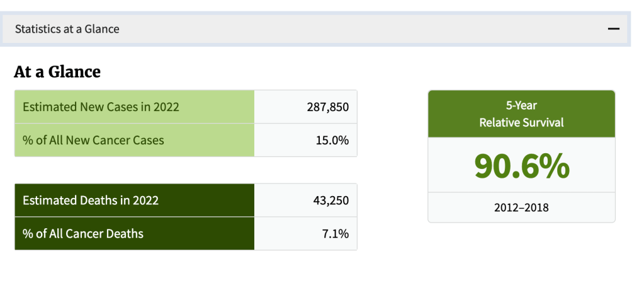Select the % of All New Cancer Cases label
This screenshot has width=644, height=285.
pos(93,140)
